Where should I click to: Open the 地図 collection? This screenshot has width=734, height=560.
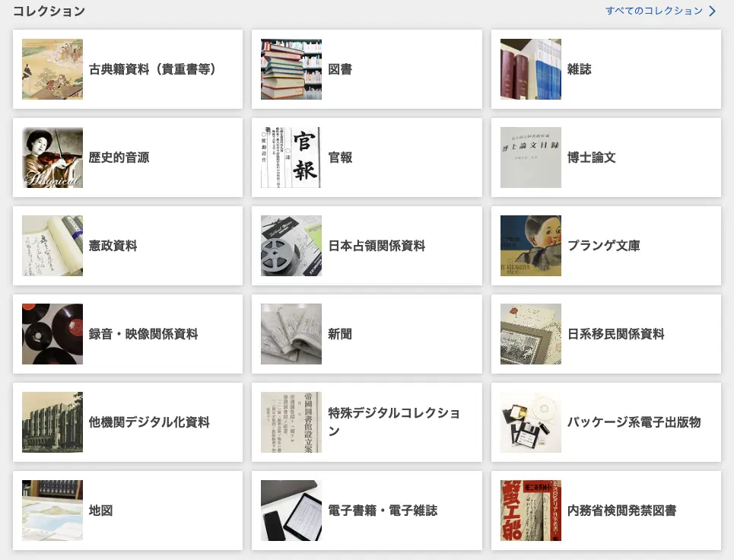click(x=100, y=511)
